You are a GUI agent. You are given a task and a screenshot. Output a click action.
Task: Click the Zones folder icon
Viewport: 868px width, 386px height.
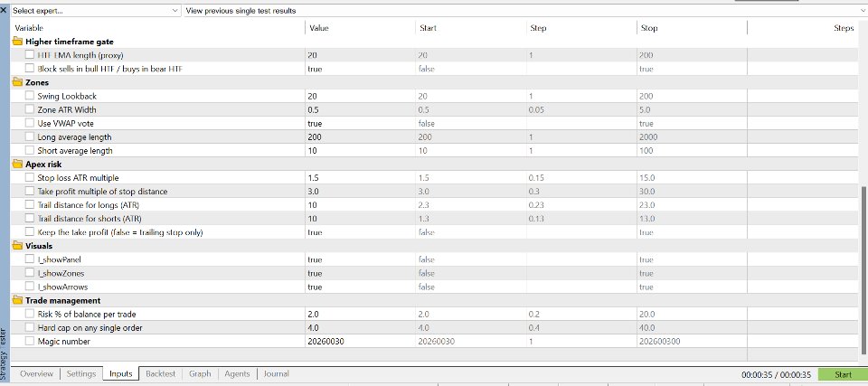17,82
